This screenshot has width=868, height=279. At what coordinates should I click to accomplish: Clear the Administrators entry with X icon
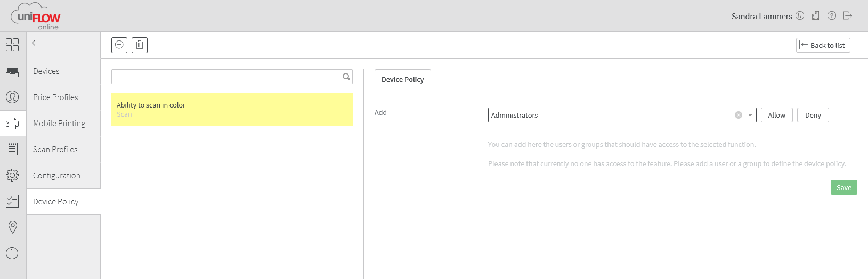739,115
